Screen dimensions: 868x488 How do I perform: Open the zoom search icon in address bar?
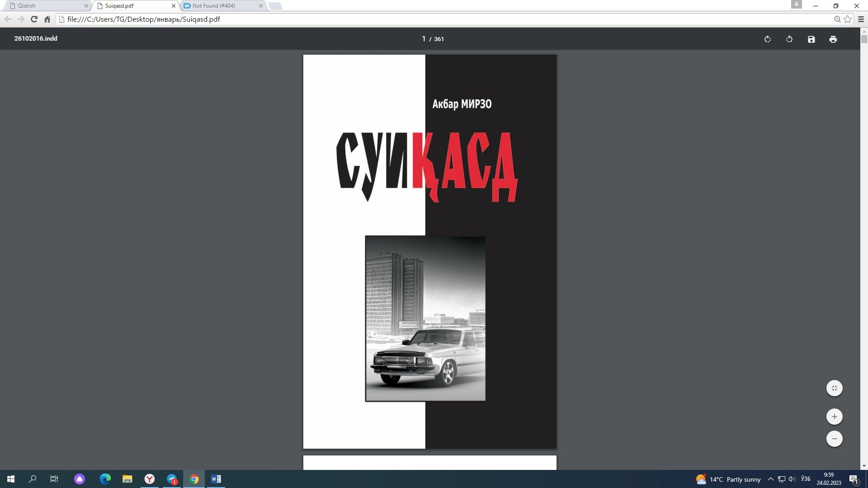[x=837, y=19]
